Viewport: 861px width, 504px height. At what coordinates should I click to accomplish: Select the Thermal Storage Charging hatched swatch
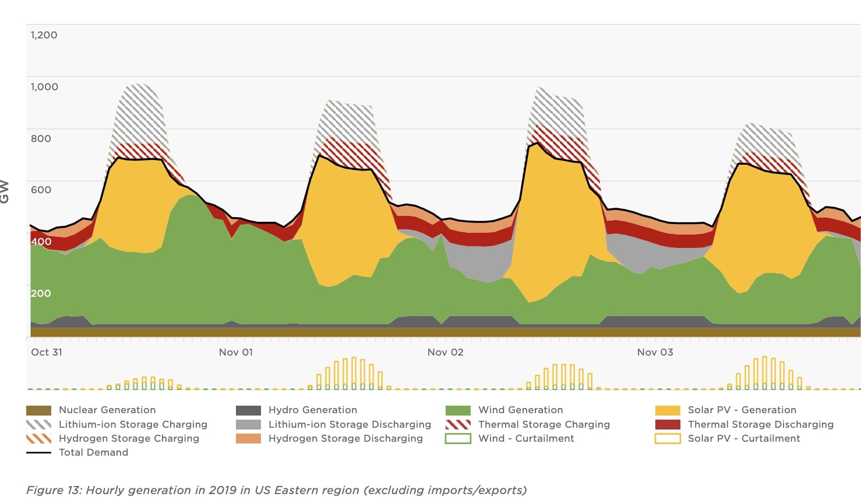click(x=458, y=424)
